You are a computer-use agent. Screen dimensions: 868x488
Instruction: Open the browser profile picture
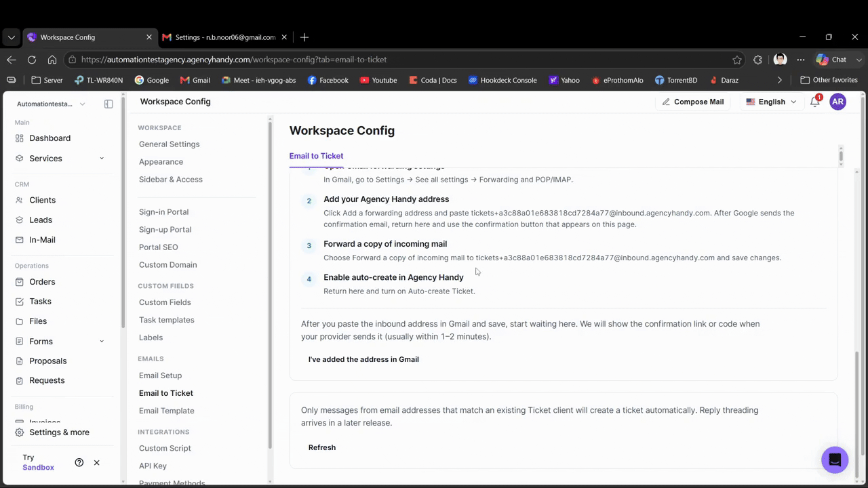780,60
